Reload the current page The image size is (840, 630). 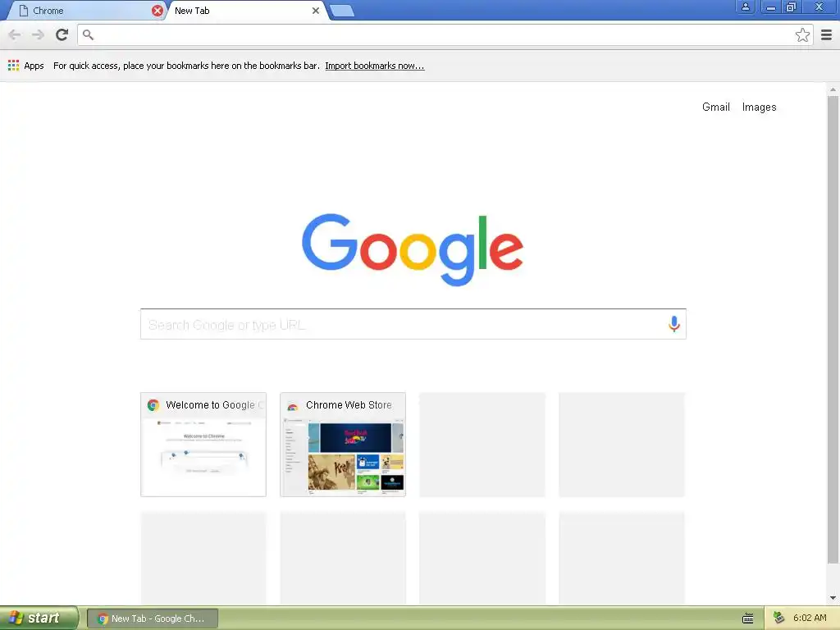click(62, 34)
